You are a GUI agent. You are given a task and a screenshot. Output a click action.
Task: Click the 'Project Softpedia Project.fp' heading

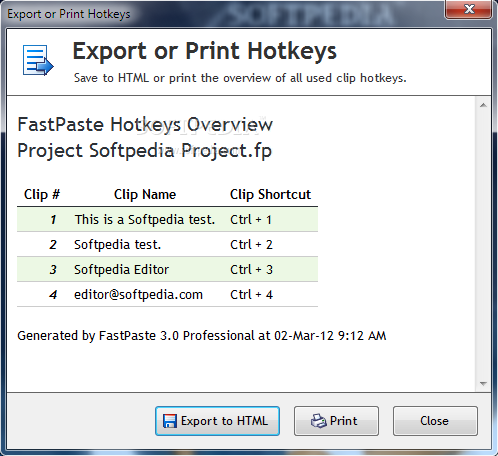point(145,151)
